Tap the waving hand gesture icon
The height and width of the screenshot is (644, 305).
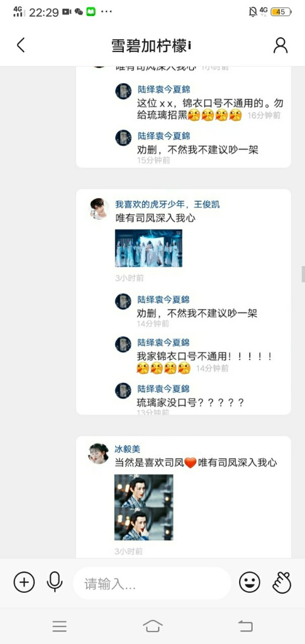(282, 583)
